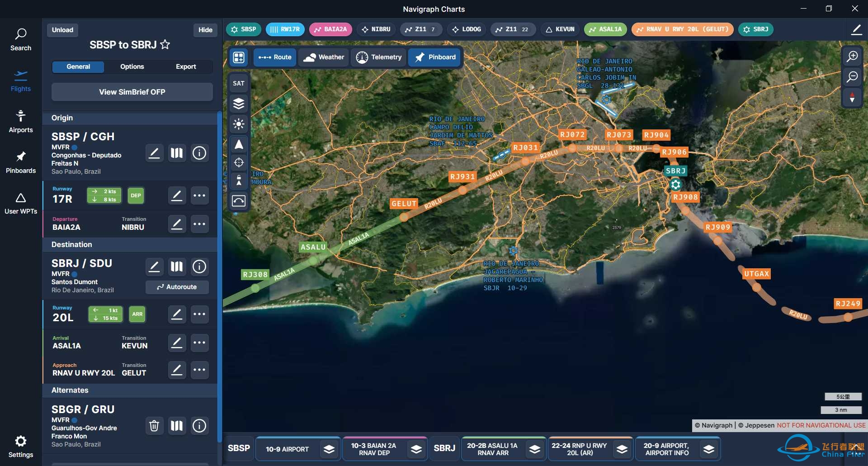This screenshot has width=868, height=466.
Task: Edit runway 17R selection
Action: [x=177, y=195]
